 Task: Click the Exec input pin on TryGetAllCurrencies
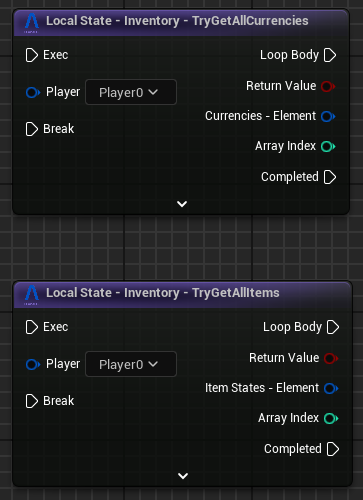pos(32,55)
